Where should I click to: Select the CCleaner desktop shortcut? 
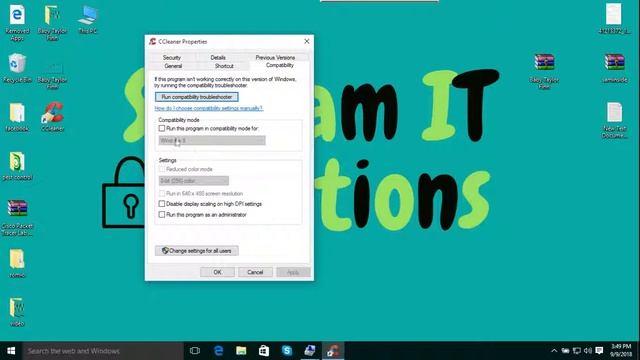52,117
